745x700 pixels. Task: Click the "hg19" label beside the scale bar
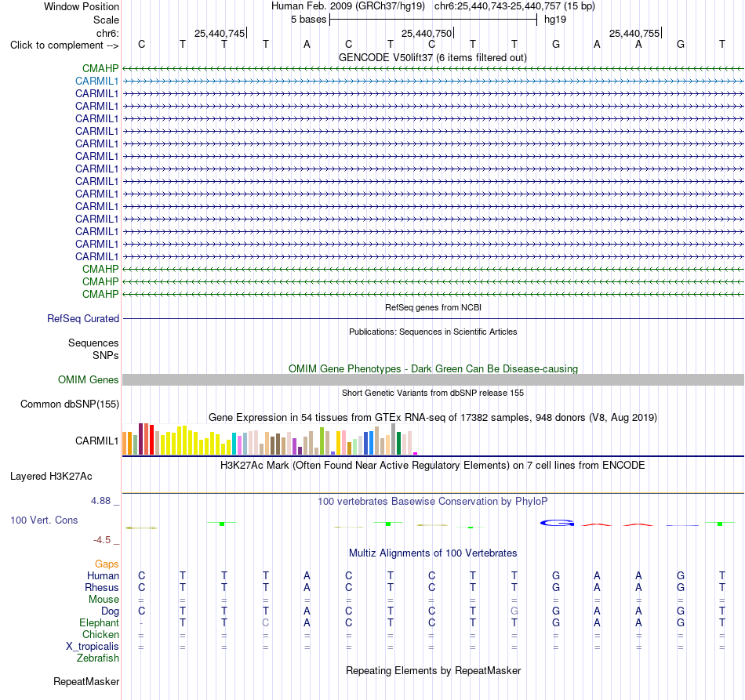(555, 20)
